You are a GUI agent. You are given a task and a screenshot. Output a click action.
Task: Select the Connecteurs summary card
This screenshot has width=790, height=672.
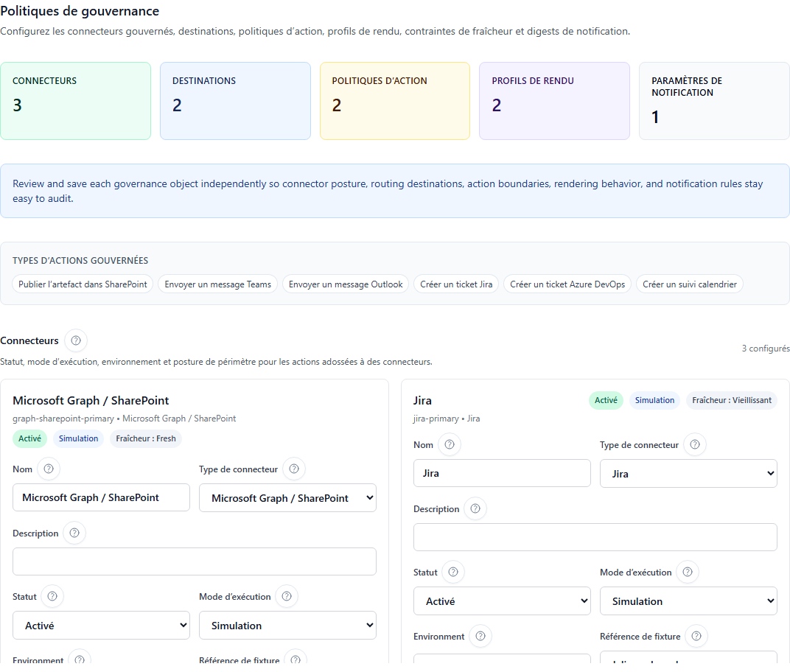(75, 101)
